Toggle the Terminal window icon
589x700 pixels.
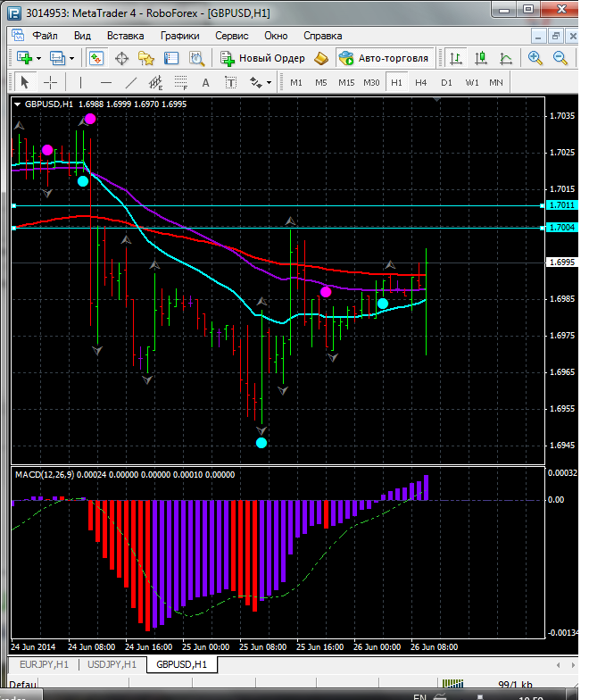(x=171, y=58)
